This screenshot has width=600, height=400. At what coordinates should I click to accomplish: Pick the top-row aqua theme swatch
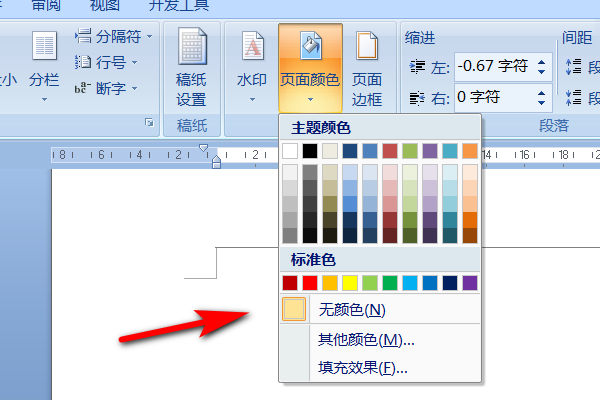(x=450, y=151)
